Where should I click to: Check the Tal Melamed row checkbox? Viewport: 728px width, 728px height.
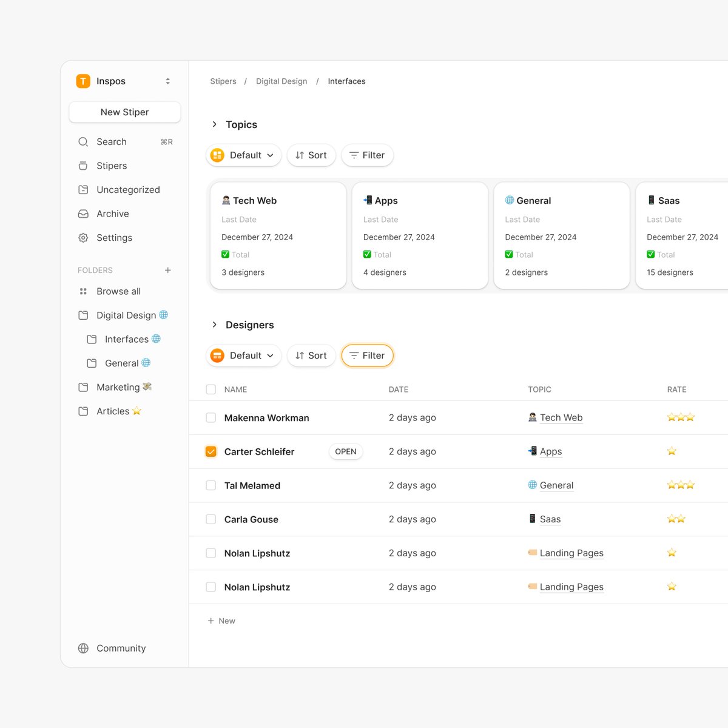pos(211,485)
